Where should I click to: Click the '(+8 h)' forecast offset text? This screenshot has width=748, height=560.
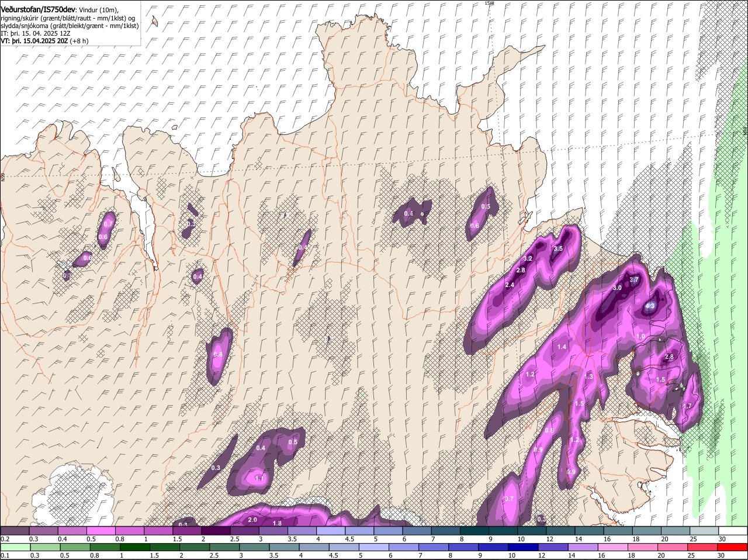click(79, 41)
